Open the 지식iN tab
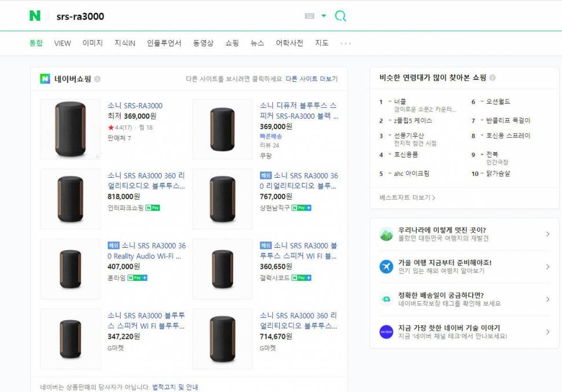Viewport: 562px width, 392px height. (125, 43)
